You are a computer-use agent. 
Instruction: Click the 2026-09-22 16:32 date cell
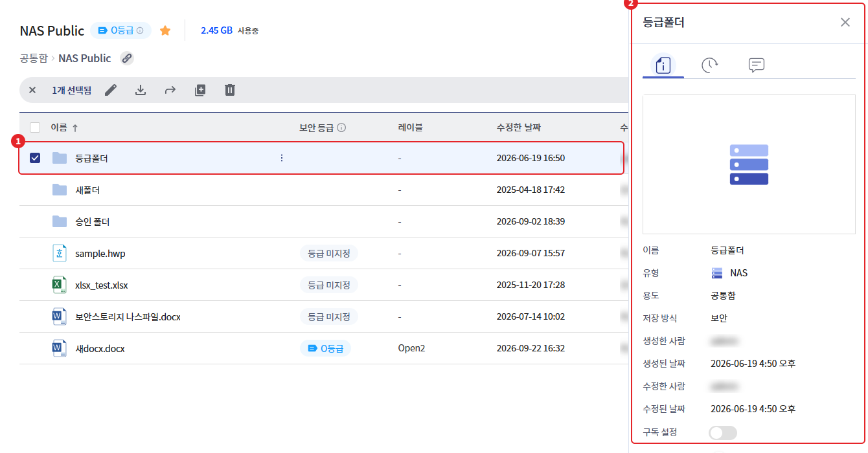531,349
